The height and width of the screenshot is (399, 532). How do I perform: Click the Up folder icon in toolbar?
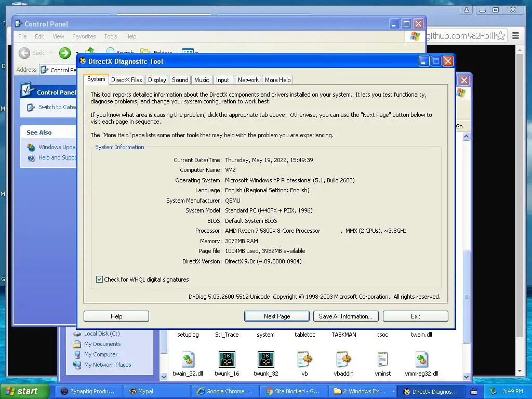click(89, 51)
